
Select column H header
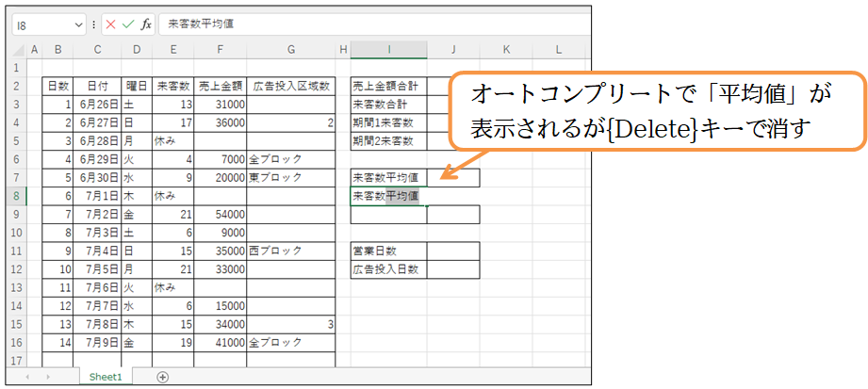coord(343,50)
